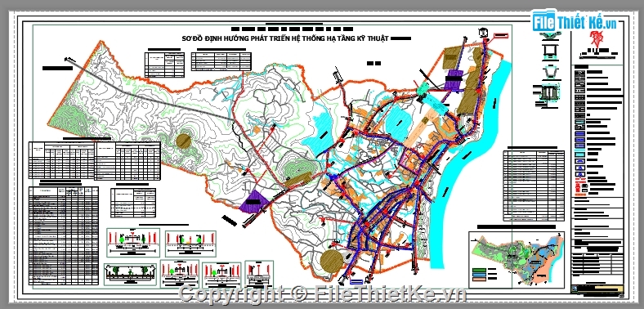644x309 pixels.
Task: Select the brown circle near southern boundary
Action: point(332,260)
